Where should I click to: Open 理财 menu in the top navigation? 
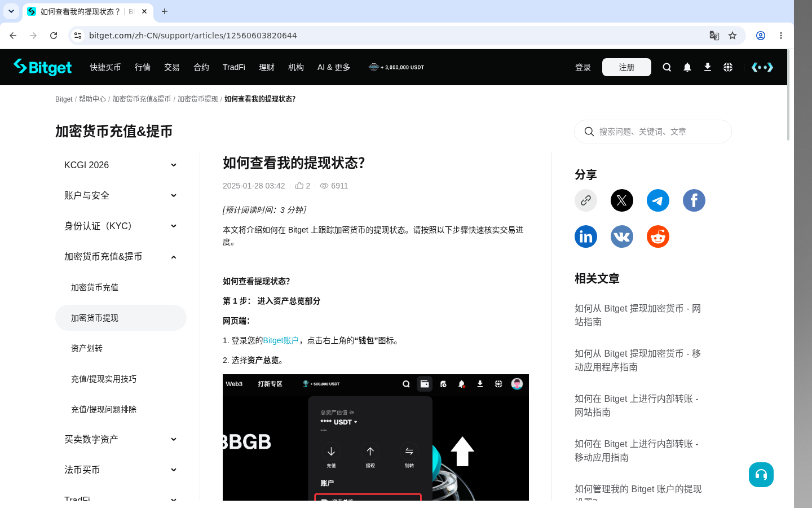tap(267, 67)
